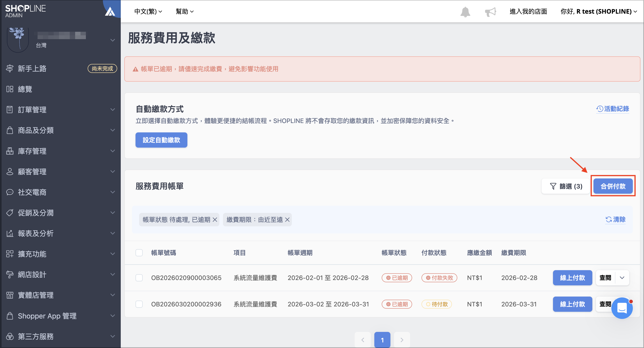The width and height of the screenshot is (644, 348).
Task: Go to next page arrow in pagination
Action: tap(402, 340)
